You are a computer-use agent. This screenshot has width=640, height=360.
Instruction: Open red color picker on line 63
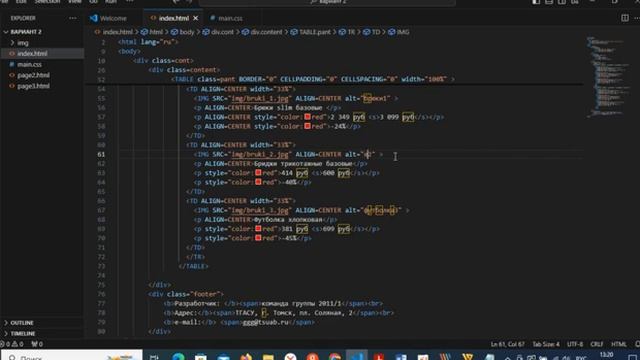tap(258, 173)
